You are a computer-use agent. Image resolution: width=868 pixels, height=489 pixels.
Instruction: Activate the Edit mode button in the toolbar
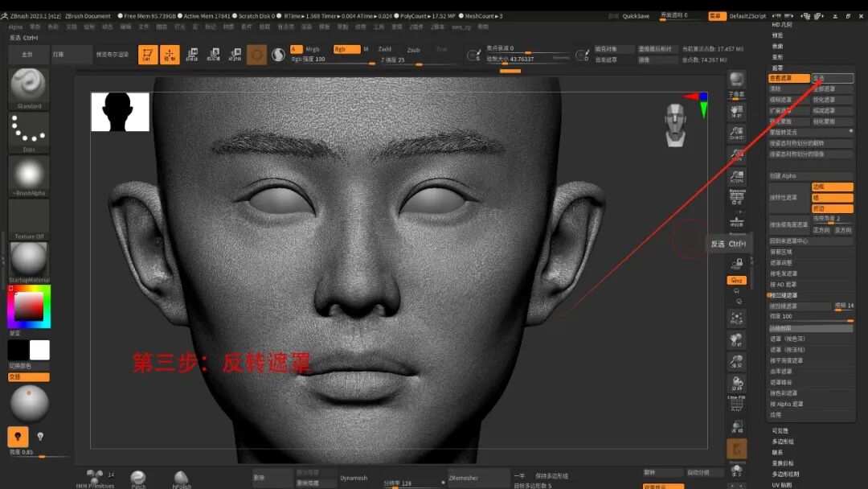(x=148, y=54)
